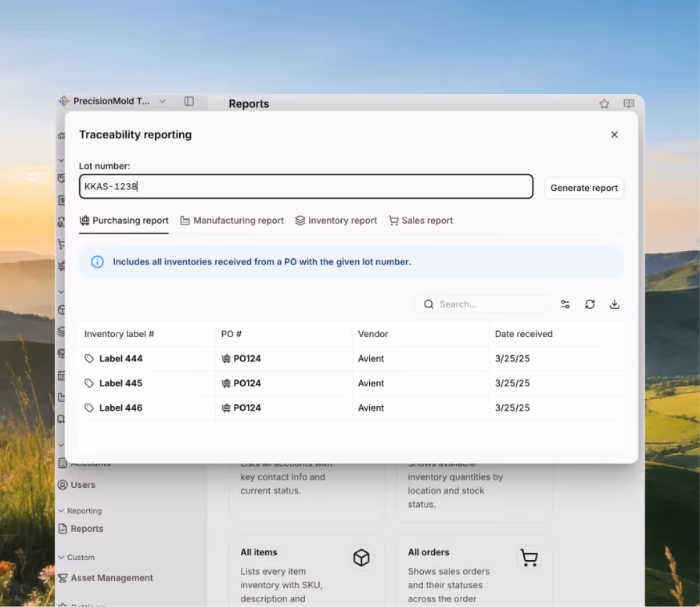Click the cube icon on All items card
The image size is (700, 607).
(x=361, y=558)
